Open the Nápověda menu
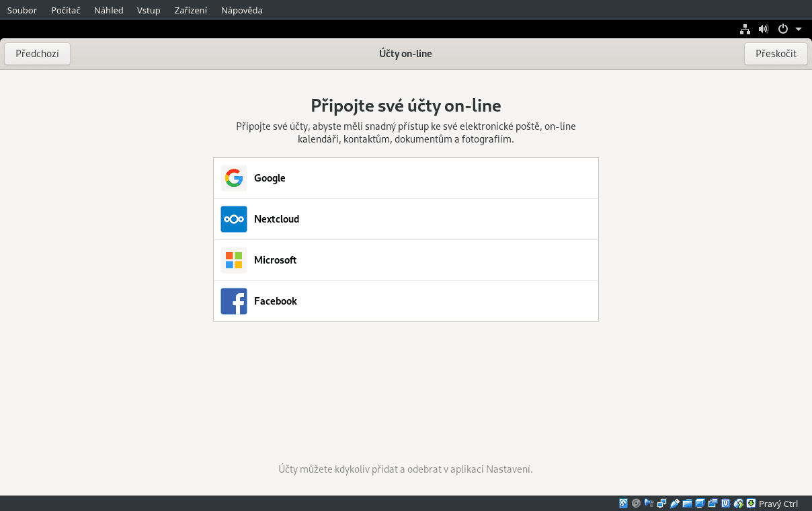This screenshot has width=812, height=511. pos(242,10)
